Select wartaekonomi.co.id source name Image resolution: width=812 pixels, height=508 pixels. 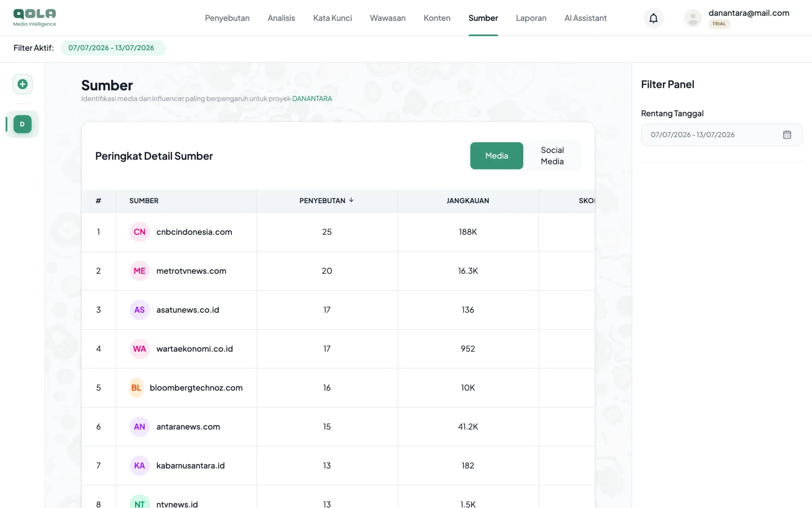click(194, 349)
